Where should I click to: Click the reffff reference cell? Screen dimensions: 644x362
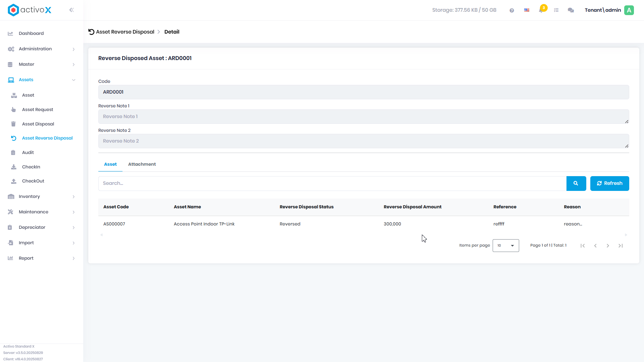coord(499,224)
